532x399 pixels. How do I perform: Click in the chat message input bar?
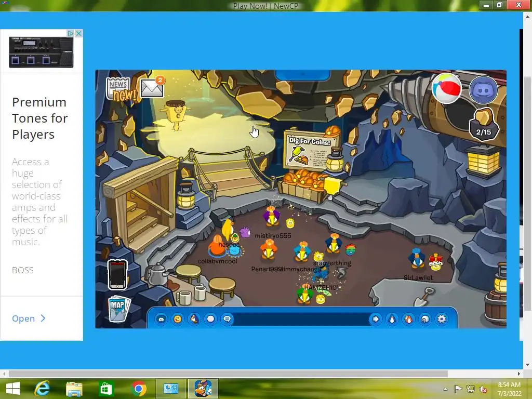pyautogui.click(x=301, y=320)
